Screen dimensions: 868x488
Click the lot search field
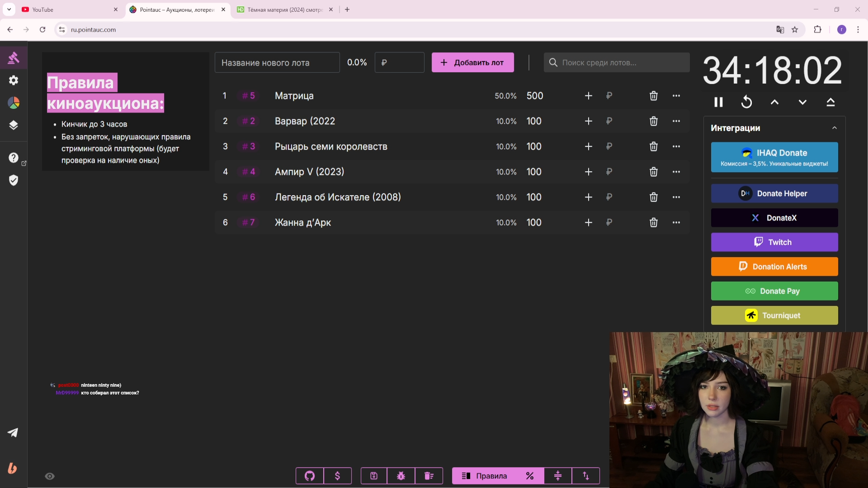click(617, 62)
